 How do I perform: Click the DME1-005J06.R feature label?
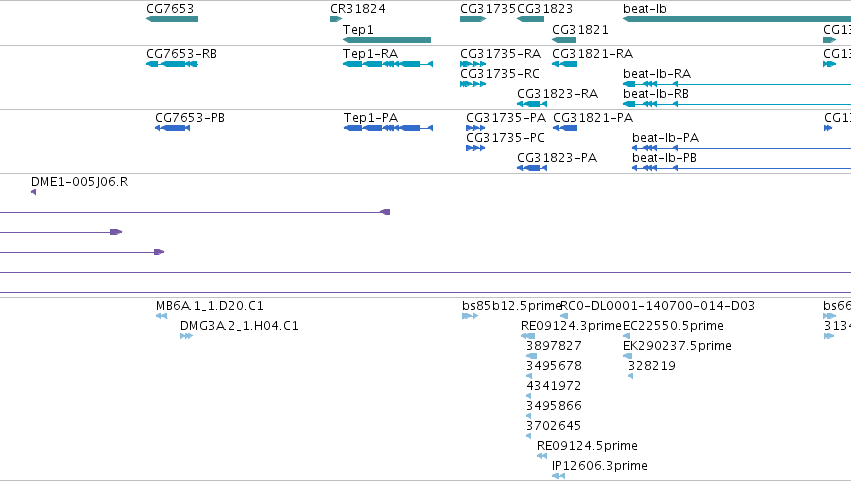point(79,182)
